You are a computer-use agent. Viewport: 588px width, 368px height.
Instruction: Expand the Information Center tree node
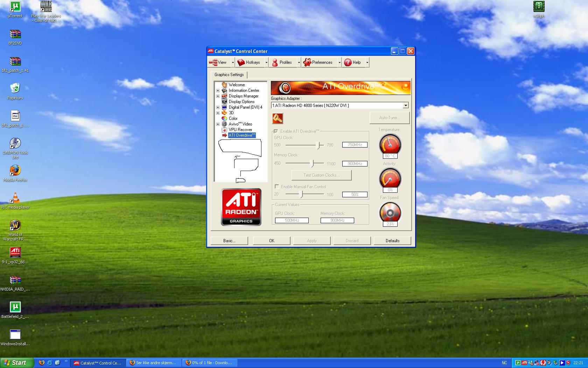coord(218,90)
